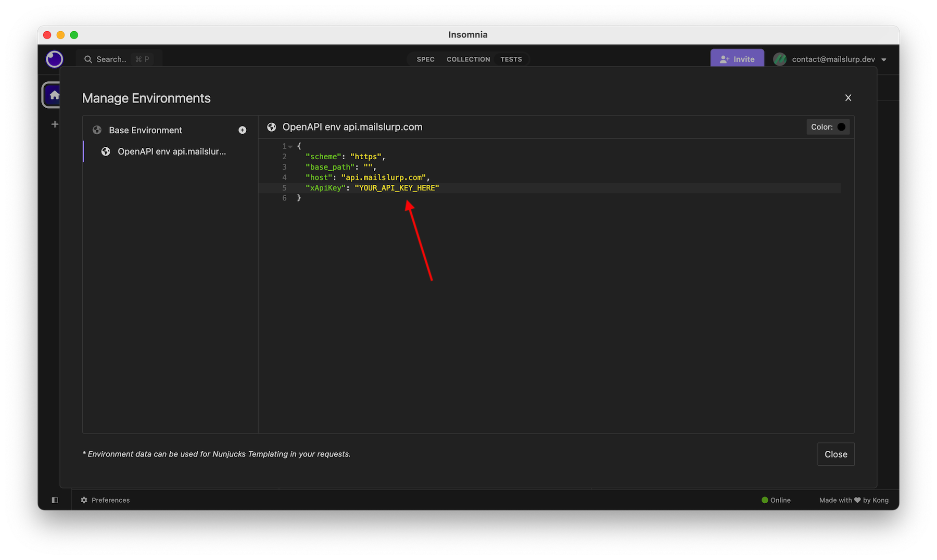Click globe icon next to Base Environment
The image size is (937, 560).
(97, 130)
